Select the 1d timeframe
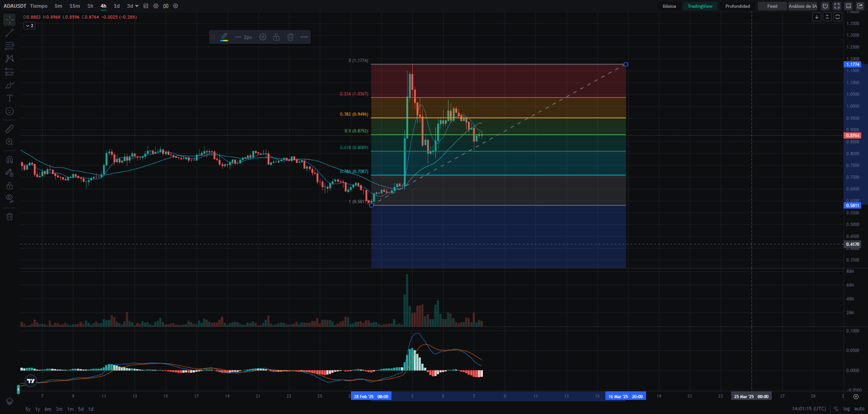 [x=116, y=6]
